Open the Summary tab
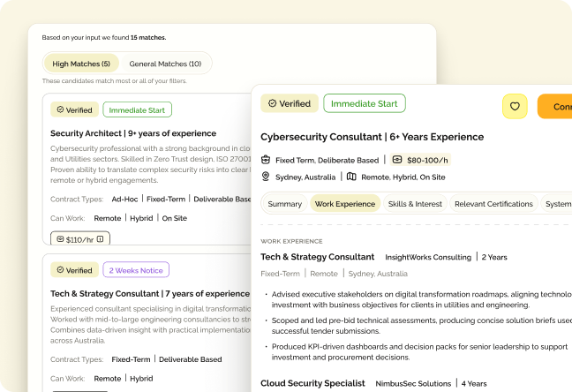572x392 pixels. pyautogui.click(x=284, y=204)
